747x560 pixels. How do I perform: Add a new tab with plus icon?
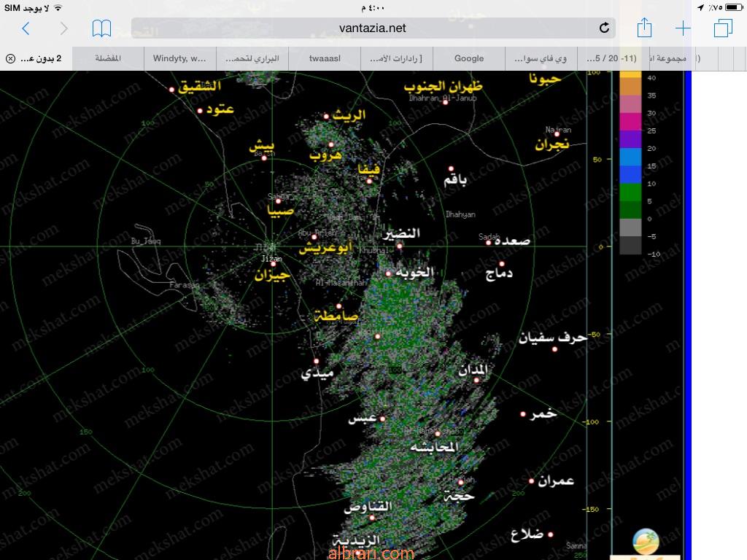tap(683, 28)
